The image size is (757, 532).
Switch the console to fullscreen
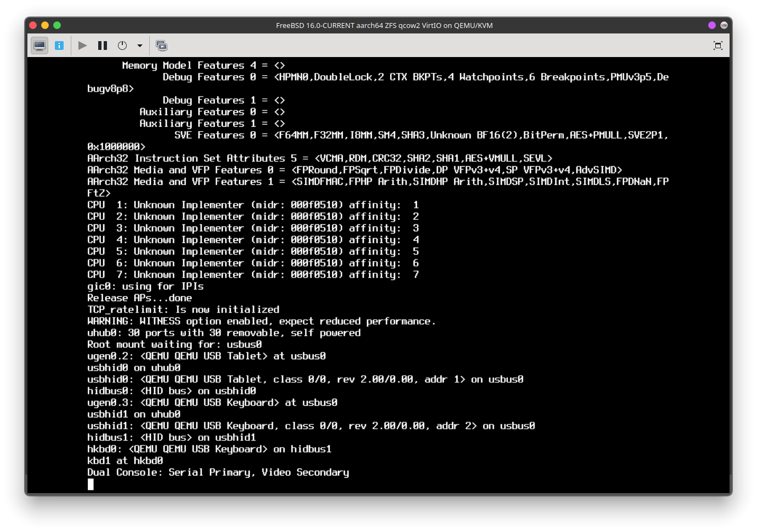(x=718, y=46)
